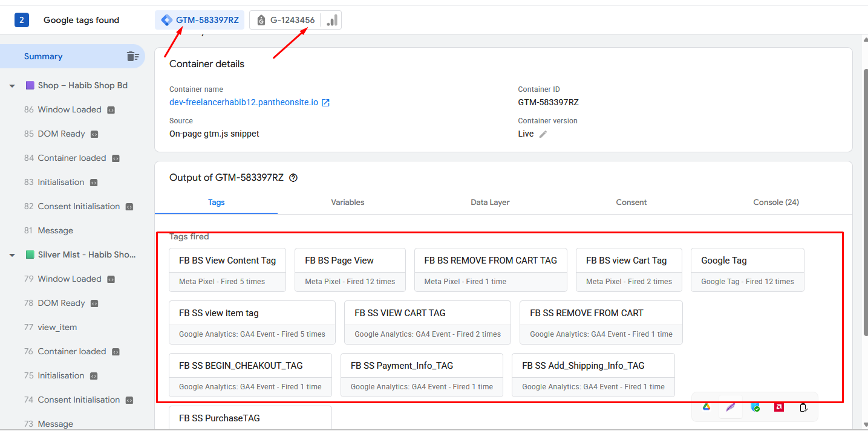Clear the summary with the delete-list icon
868x431 pixels.
coord(132,56)
